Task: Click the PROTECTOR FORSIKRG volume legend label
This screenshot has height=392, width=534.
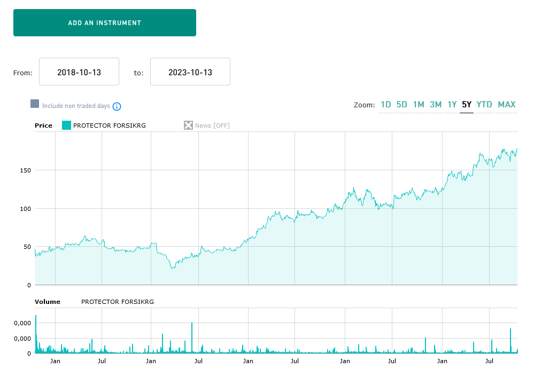Action: pyautogui.click(x=117, y=302)
